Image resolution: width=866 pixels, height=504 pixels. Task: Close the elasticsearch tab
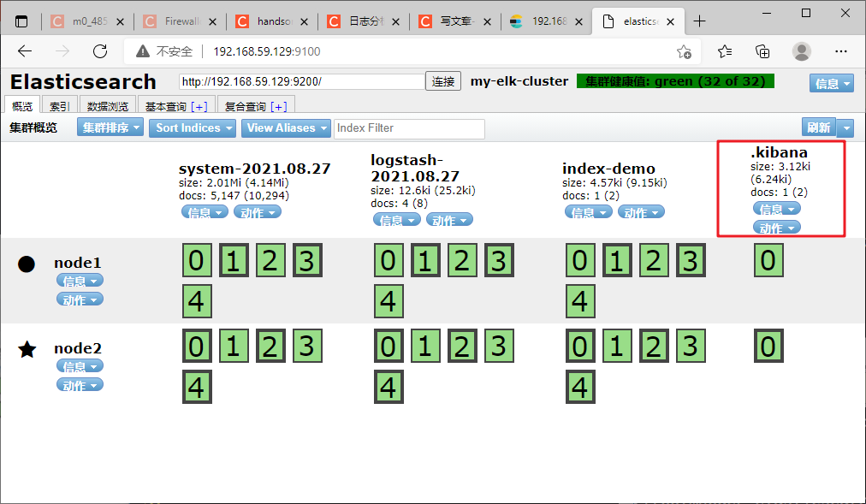coord(671,21)
